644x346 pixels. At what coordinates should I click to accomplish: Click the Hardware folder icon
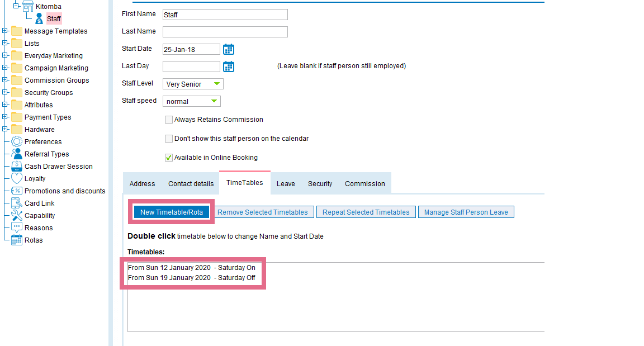17,130
